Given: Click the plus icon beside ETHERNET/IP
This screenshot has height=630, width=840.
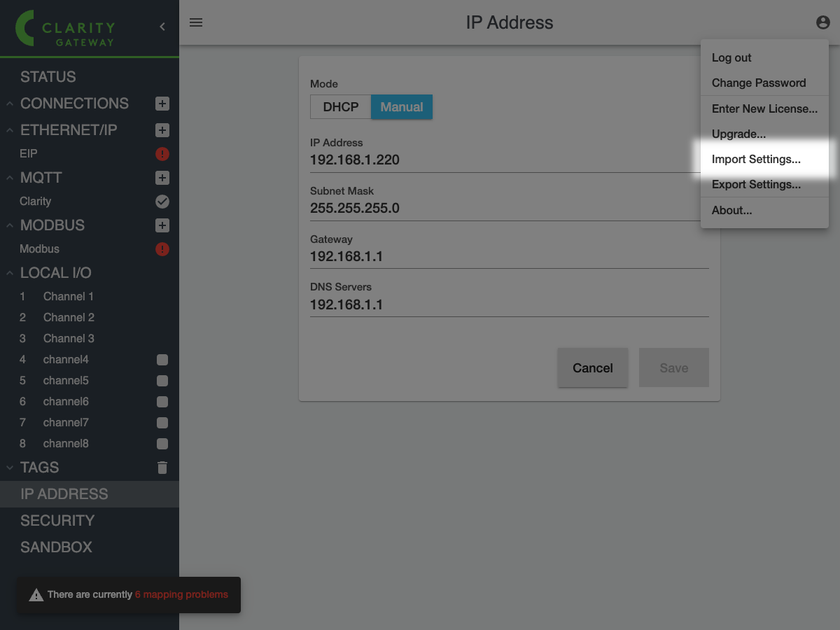Looking at the screenshot, I should (x=162, y=130).
